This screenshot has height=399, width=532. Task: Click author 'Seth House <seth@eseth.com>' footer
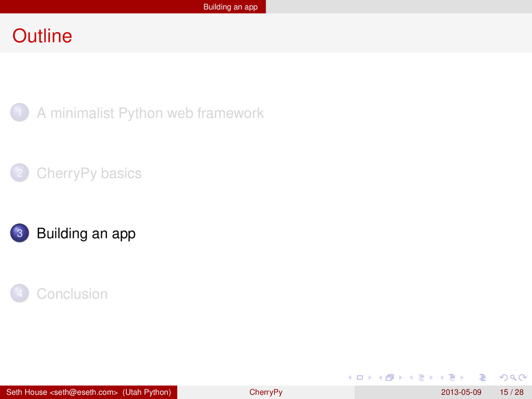click(x=62, y=392)
